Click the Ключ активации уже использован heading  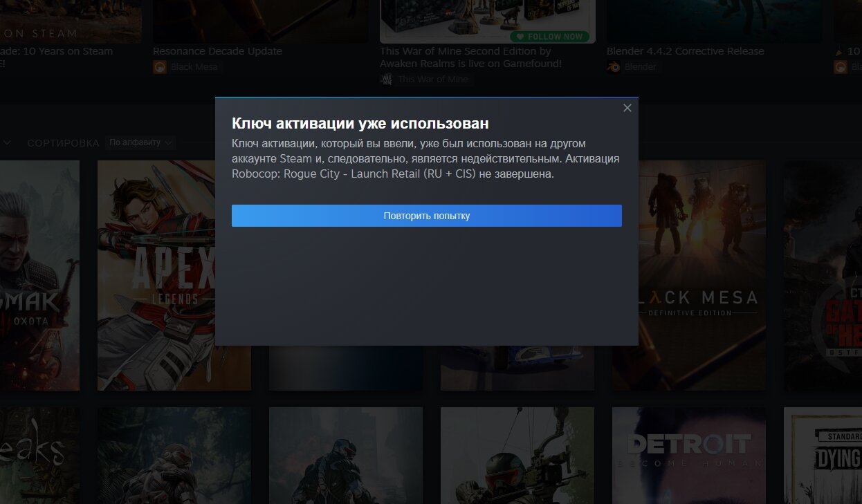click(360, 123)
